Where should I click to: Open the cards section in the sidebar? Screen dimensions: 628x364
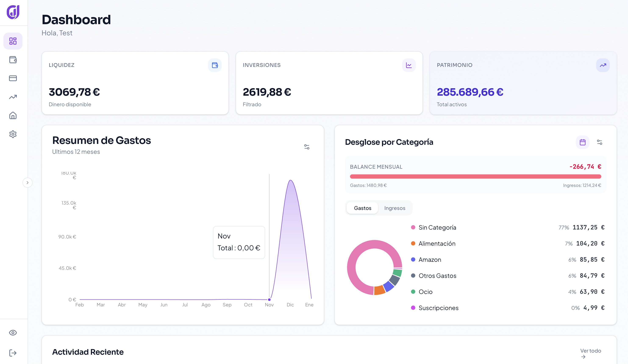13,78
